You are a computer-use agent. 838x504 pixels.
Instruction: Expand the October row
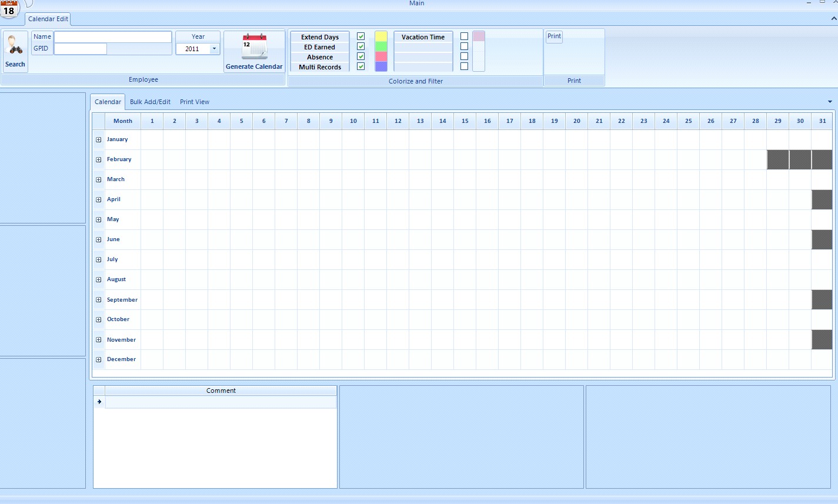point(99,320)
